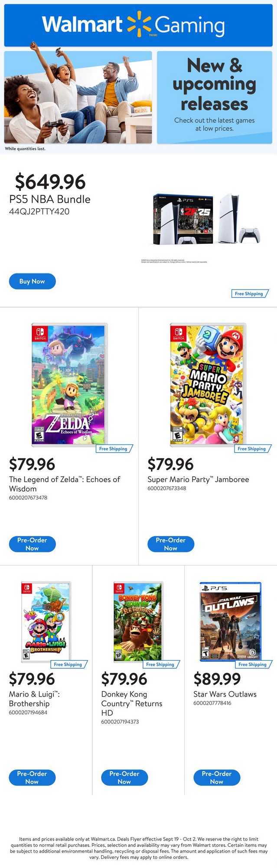Open the Star Wars Outlaws PS5 cover
The width and height of the screenshot is (277, 868).
click(x=230, y=621)
